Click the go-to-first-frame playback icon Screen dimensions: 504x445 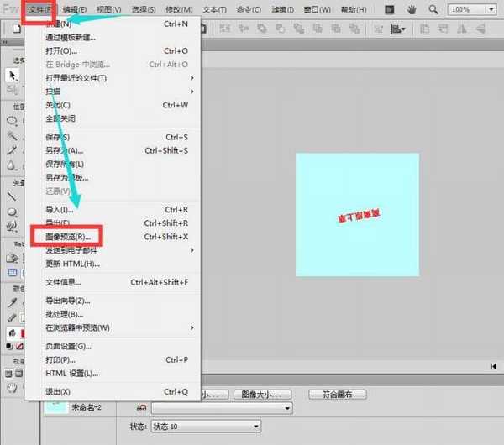coord(493,366)
